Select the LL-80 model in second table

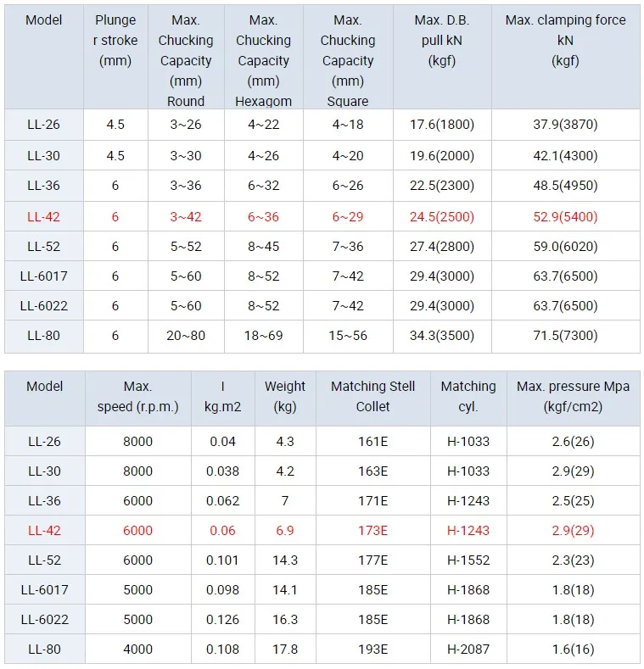(x=44, y=649)
